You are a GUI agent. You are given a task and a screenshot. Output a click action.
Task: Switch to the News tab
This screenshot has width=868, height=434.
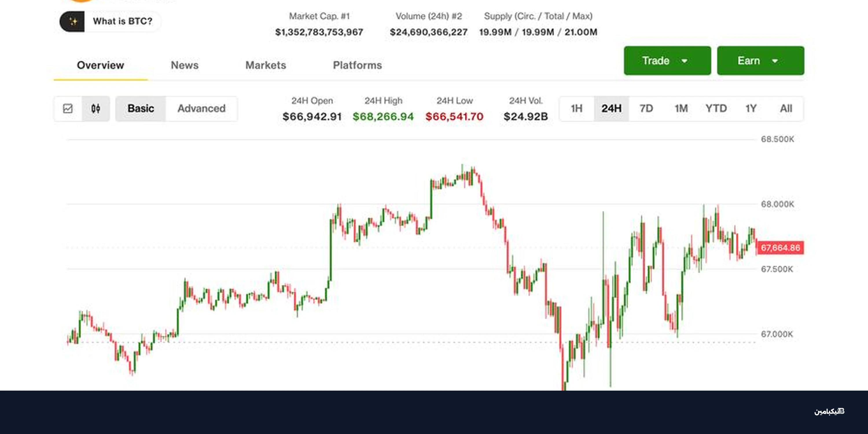pyautogui.click(x=184, y=65)
